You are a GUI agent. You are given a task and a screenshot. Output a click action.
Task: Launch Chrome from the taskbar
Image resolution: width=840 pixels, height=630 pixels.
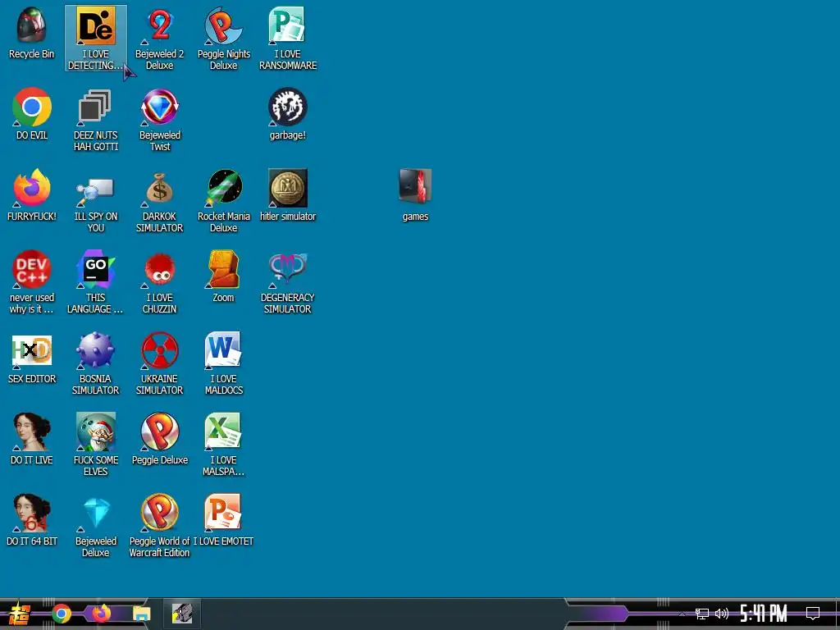pos(61,614)
